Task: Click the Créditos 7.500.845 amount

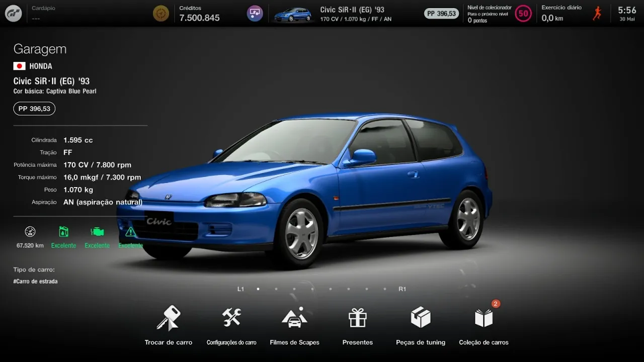Action: tap(199, 18)
